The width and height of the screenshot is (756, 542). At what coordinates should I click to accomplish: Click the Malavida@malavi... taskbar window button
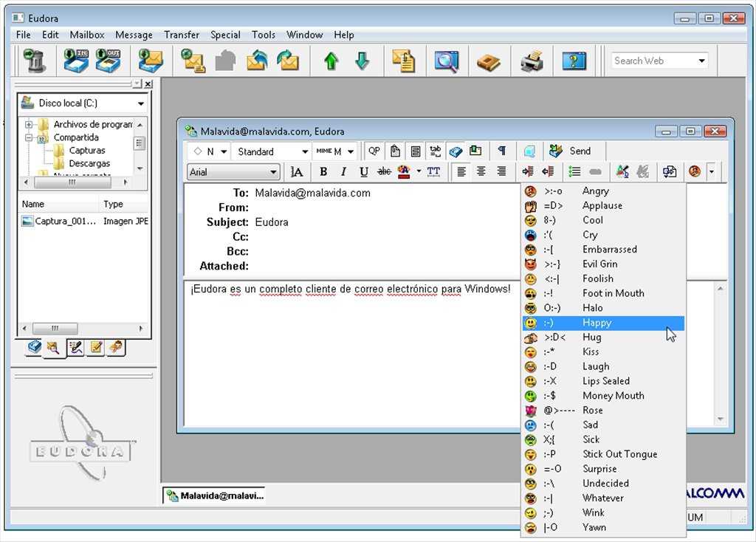(x=214, y=495)
